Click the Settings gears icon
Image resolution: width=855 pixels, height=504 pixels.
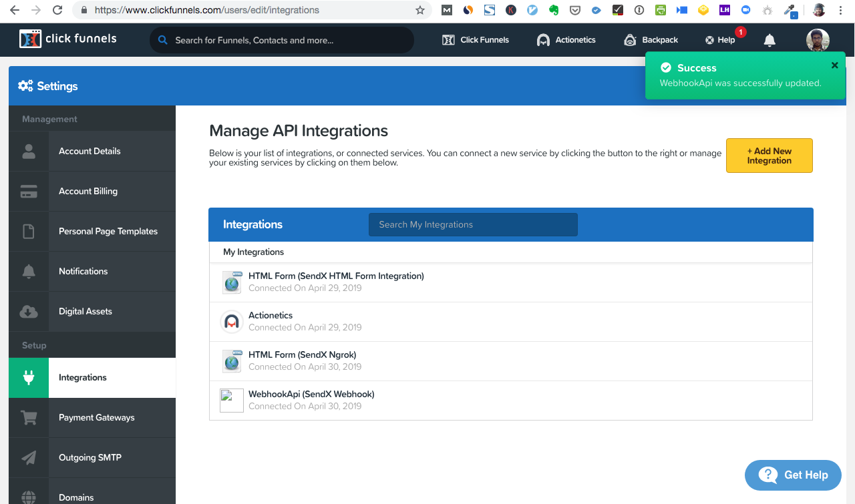click(25, 85)
